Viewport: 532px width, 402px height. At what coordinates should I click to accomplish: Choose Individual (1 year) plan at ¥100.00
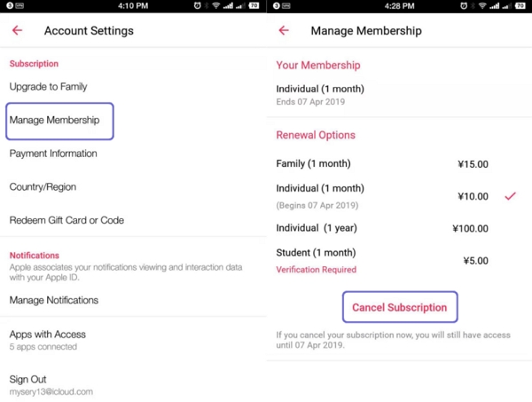(x=381, y=228)
